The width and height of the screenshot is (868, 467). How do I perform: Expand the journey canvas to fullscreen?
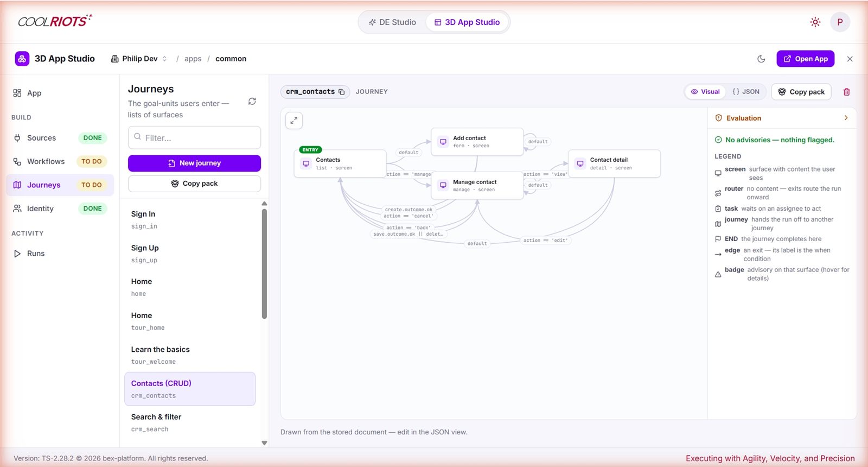pyautogui.click(x=294, y=121)
